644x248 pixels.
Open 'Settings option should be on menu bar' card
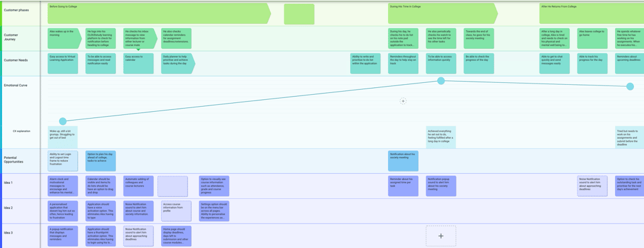pyautogui.click(x=214, y=211)
